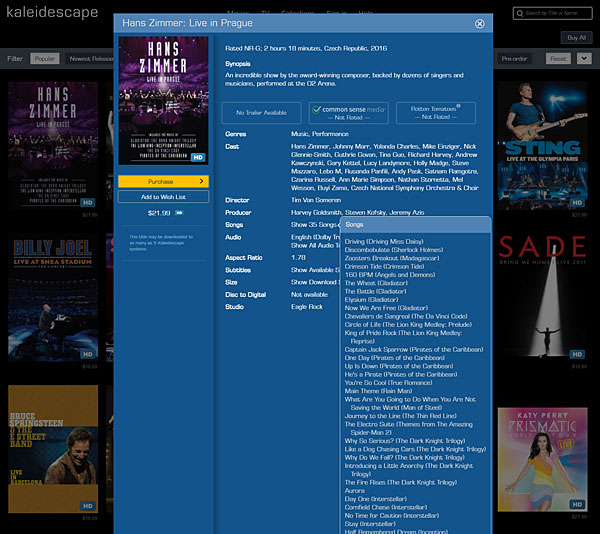
Task: Click the Reset filter button
Action: (x=558, y=59)
